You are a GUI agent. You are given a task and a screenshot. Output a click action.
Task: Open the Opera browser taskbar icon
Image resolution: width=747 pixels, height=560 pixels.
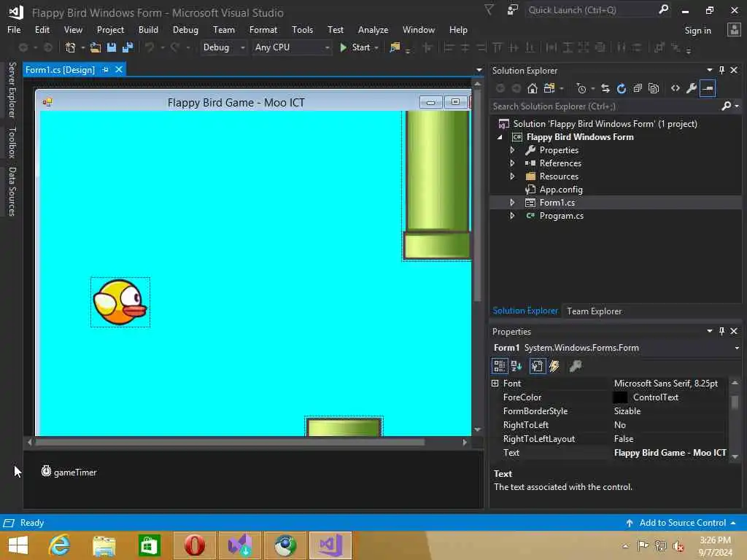(195, 545)
